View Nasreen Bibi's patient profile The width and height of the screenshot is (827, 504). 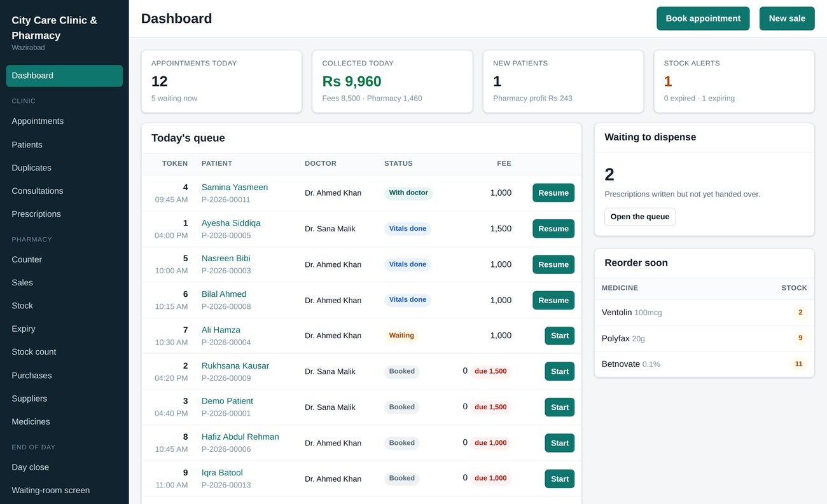[226, 259]
